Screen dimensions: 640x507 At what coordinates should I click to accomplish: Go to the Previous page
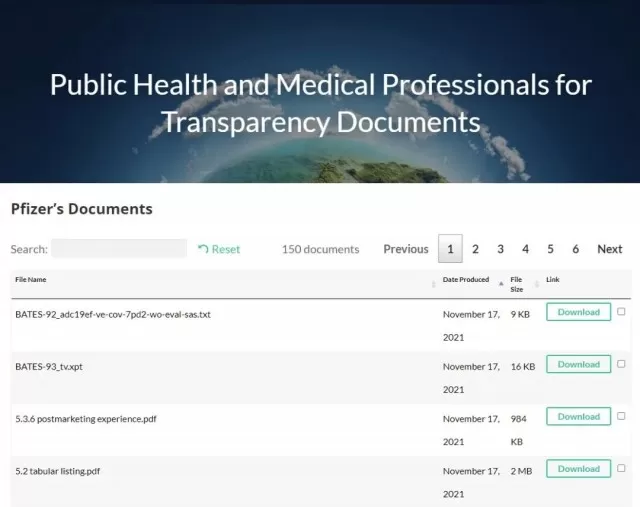[x=406, y=249]
